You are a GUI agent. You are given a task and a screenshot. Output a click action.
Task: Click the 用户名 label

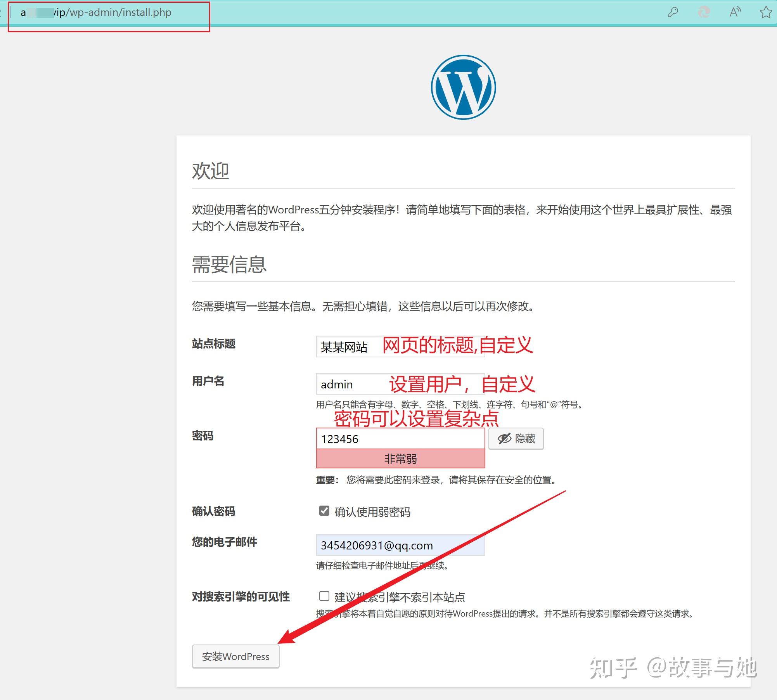[208, 381]
